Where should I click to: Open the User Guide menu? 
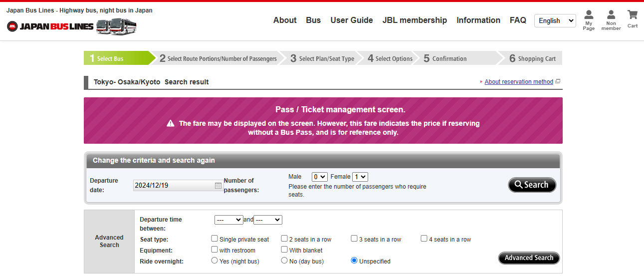[x=351, y=20]
